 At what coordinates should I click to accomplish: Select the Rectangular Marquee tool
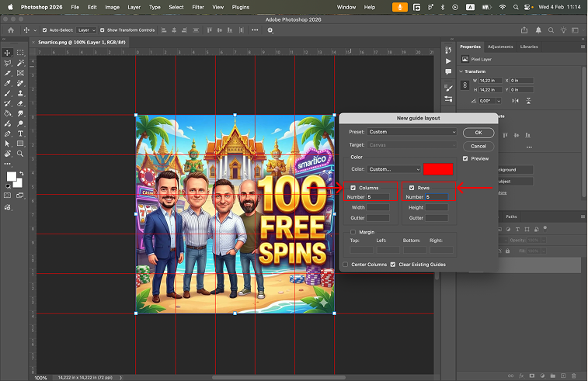(x=19, y=53)
